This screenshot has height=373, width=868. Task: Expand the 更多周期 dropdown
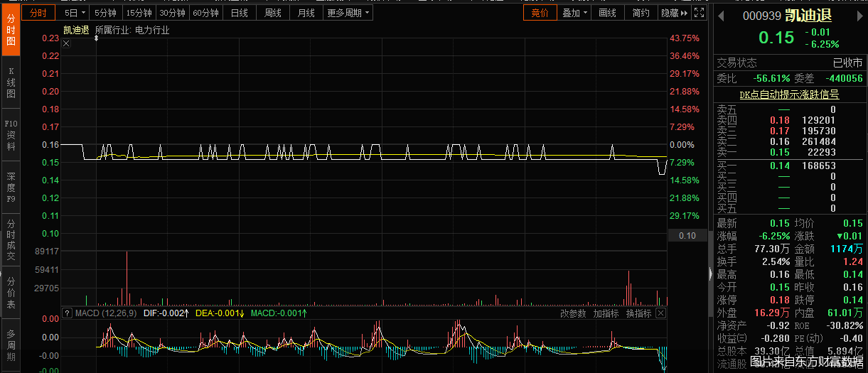(348, 13)
